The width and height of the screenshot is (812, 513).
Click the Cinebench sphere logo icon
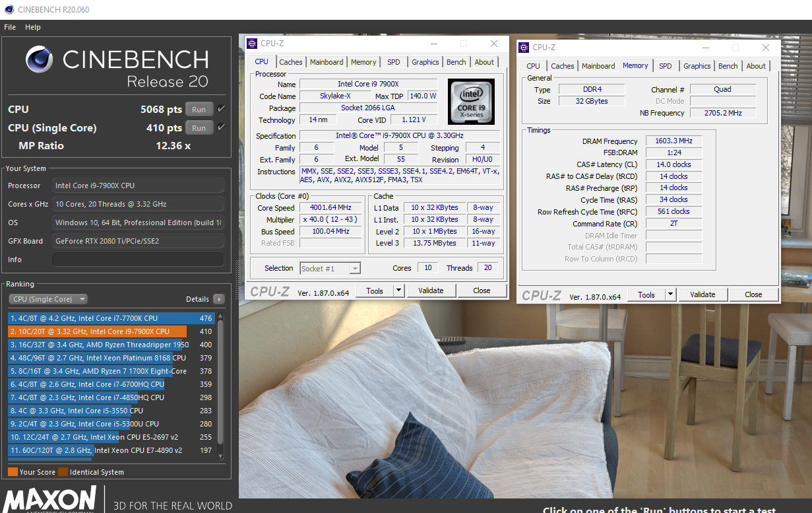tap(40, 59)
